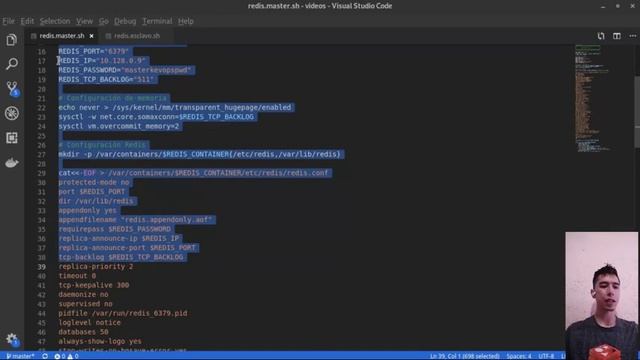Click the errors and warnings count
Viewport: 640px width, 360px height.
point(66,356)
